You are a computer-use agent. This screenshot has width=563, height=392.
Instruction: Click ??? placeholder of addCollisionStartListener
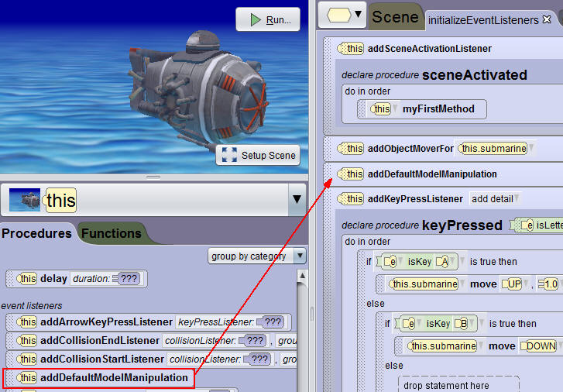257,359
